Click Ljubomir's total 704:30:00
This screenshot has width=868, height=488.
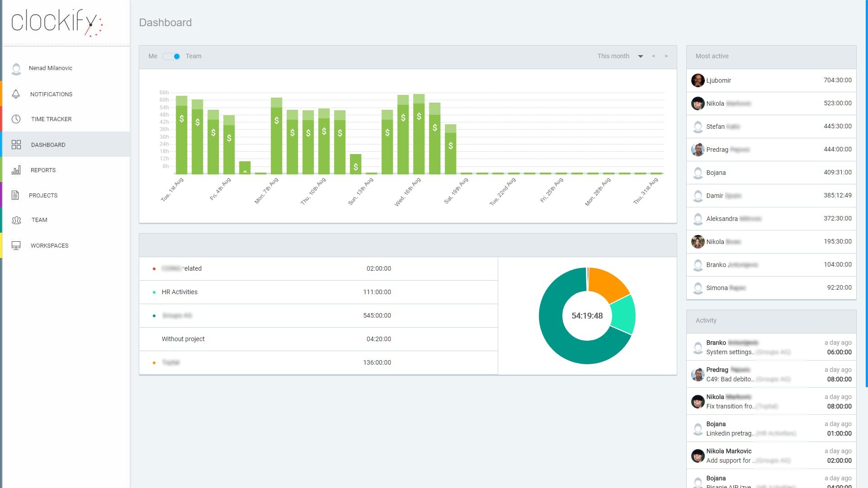point(837,80)
